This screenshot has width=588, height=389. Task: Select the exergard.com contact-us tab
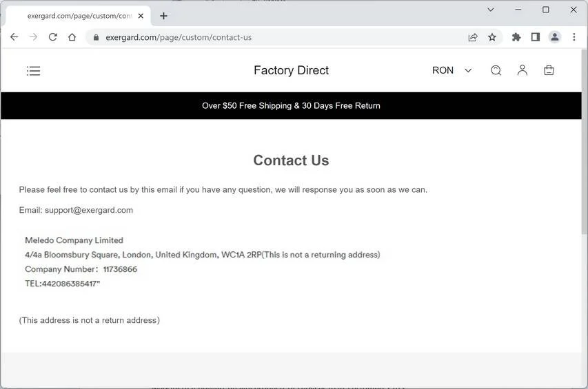[x=79, y=16]
